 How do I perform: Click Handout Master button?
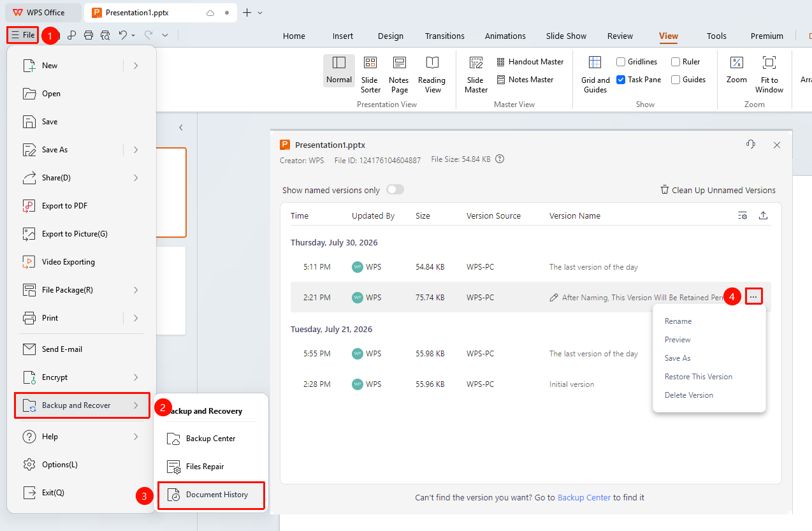[x=530, y=62]
